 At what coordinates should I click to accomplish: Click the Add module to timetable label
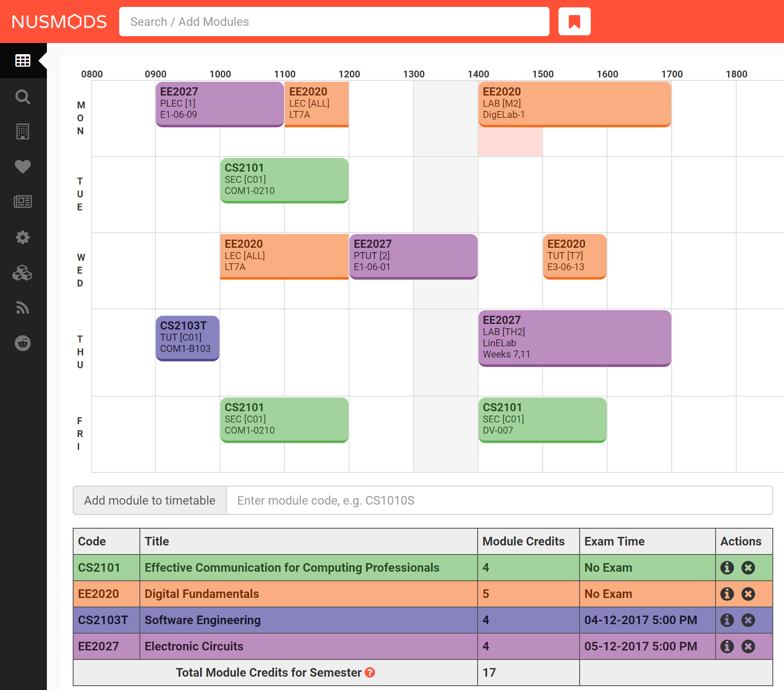pos(150,500)
